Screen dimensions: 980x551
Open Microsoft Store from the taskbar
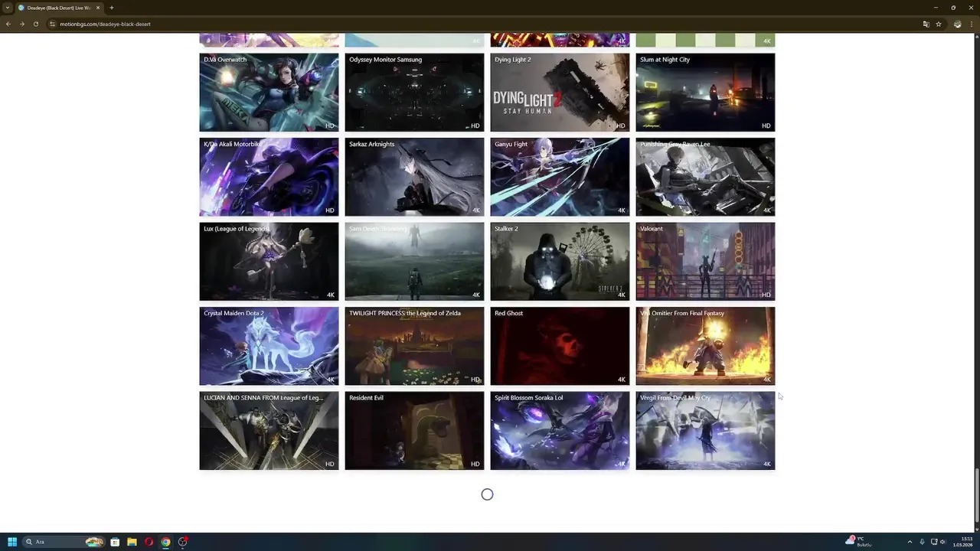(115, 542)
